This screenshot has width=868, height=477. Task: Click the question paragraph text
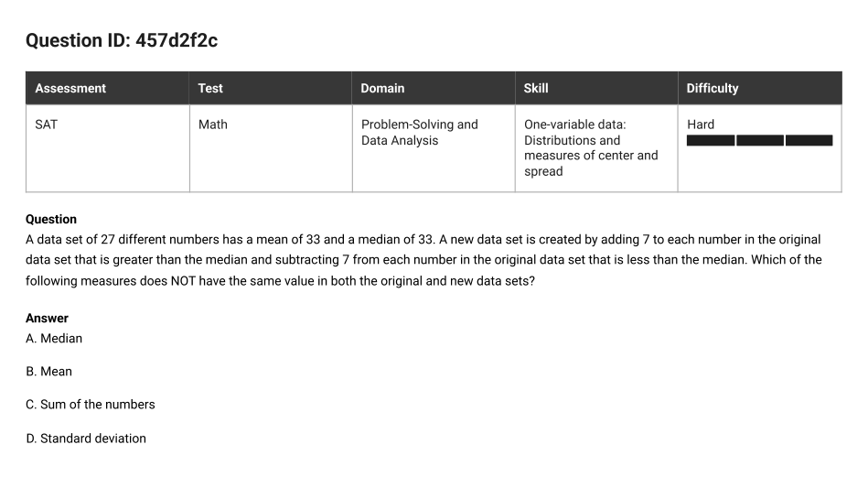[x=423, y=260]
